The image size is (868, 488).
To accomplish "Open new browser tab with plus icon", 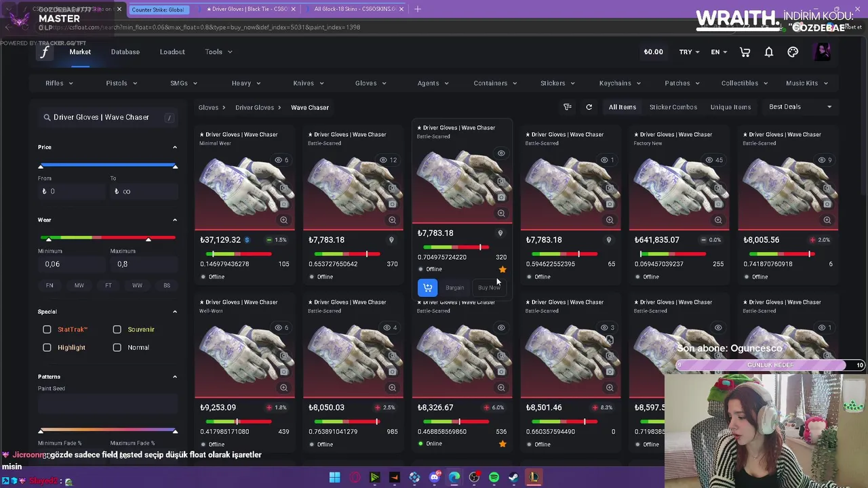I will [x=418, y=9].
